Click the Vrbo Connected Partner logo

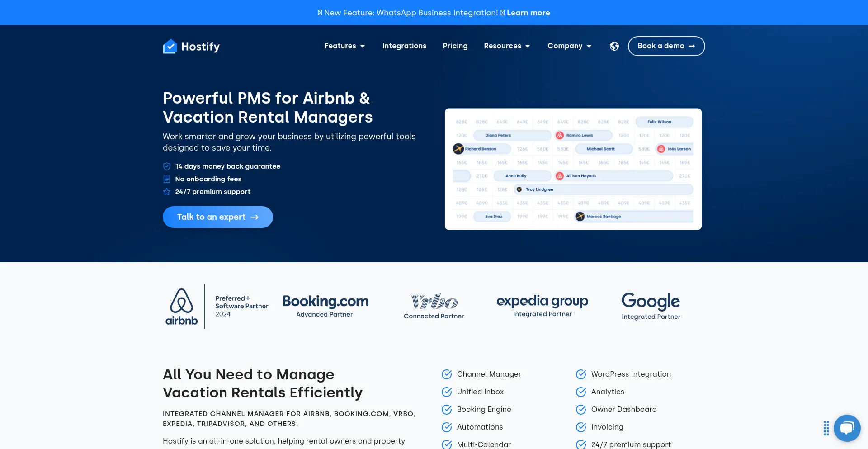(x=434, y=306)
